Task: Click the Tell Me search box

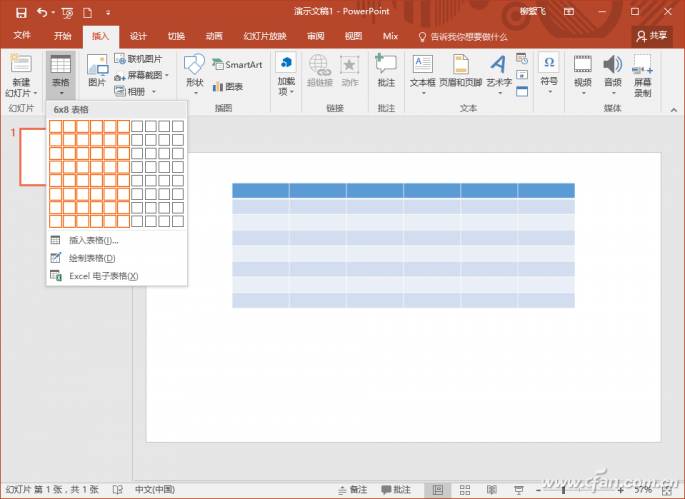Action: tap(464, 37)
